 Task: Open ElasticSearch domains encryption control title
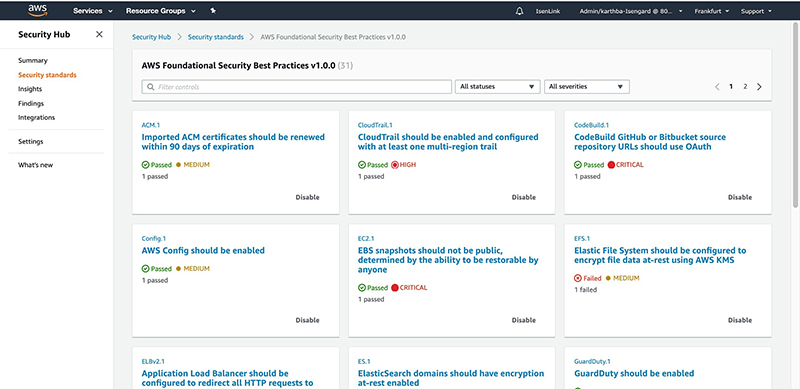click(451, 378)
